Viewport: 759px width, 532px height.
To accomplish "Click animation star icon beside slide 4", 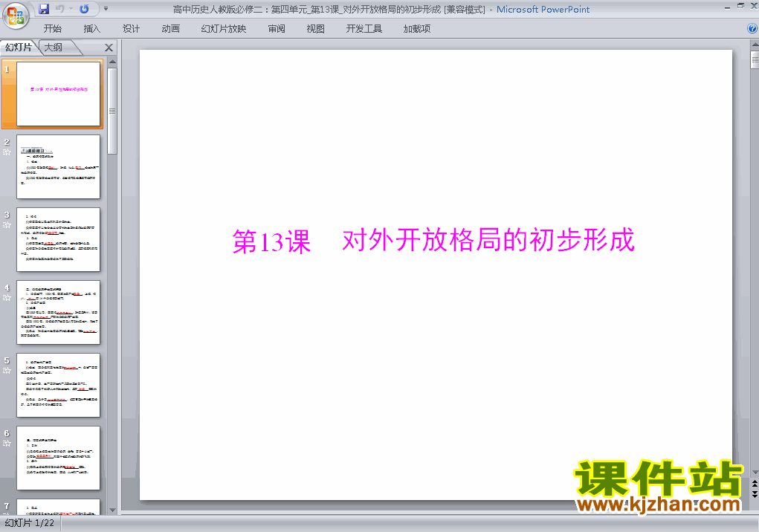I will pos(7,297).
